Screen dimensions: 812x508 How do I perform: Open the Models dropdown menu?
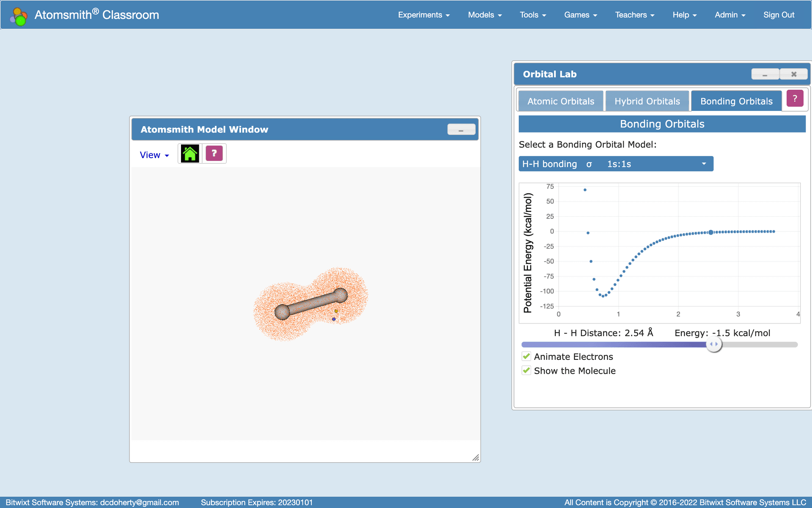point(485,15)
